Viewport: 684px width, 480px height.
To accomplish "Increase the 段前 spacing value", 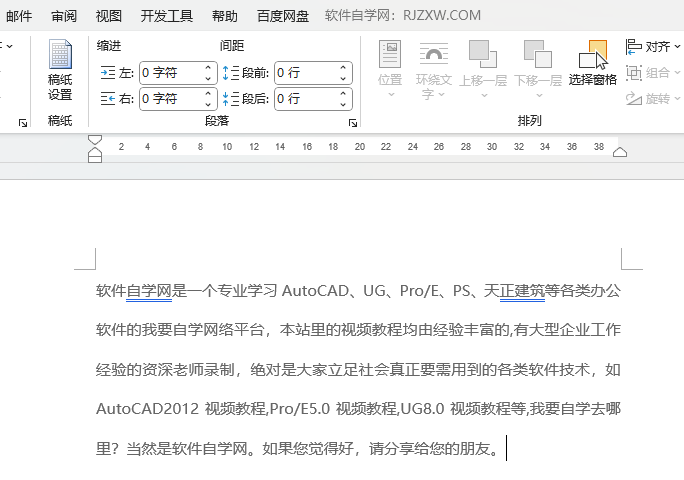I will (343, 68).
